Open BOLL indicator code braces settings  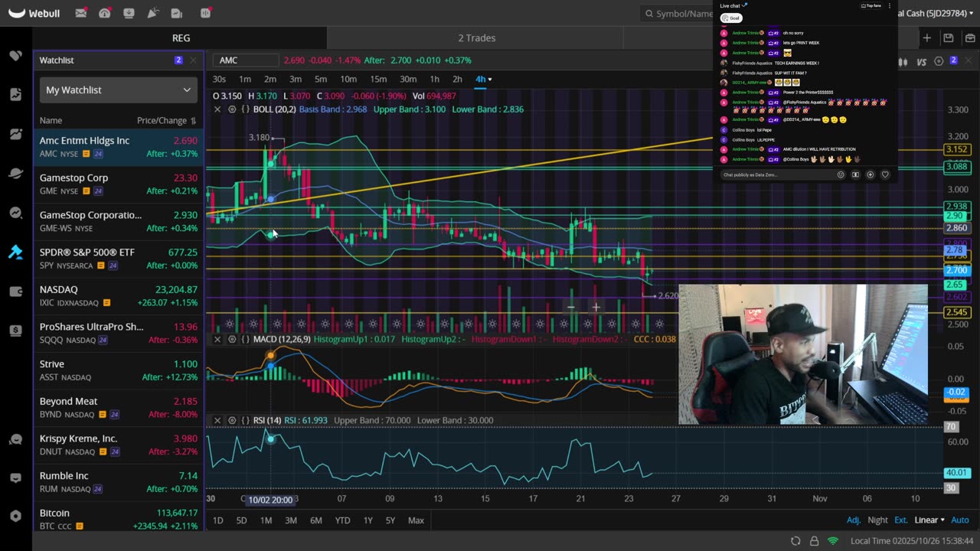(x=245, y=109)
